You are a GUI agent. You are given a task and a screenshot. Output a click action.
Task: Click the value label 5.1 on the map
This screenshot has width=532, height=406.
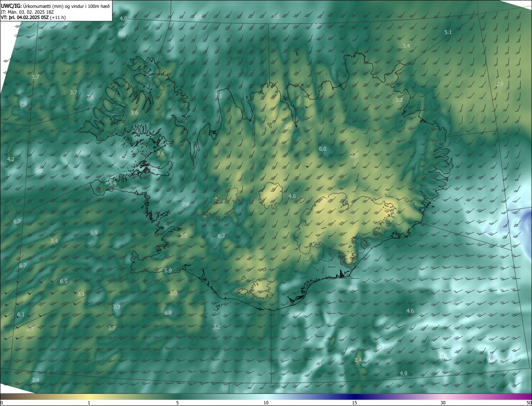click(448, 32)
